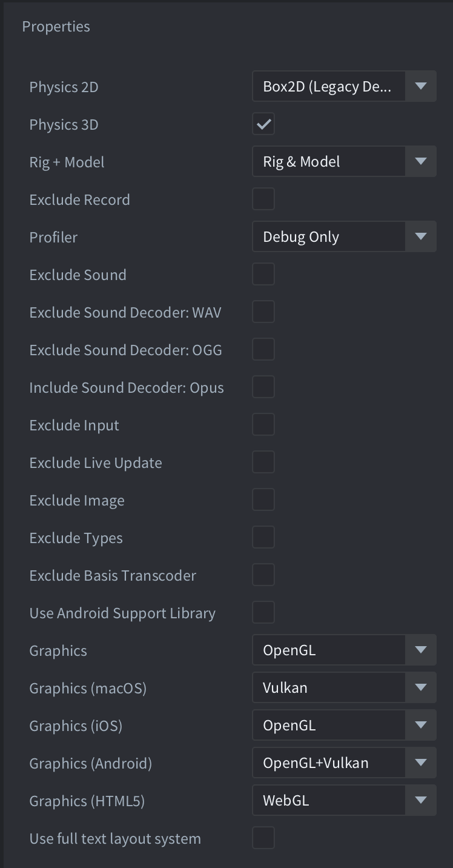Tick the Exclude Types checkbox
This screenshot has height=868, width=453.
coord(263,537)
